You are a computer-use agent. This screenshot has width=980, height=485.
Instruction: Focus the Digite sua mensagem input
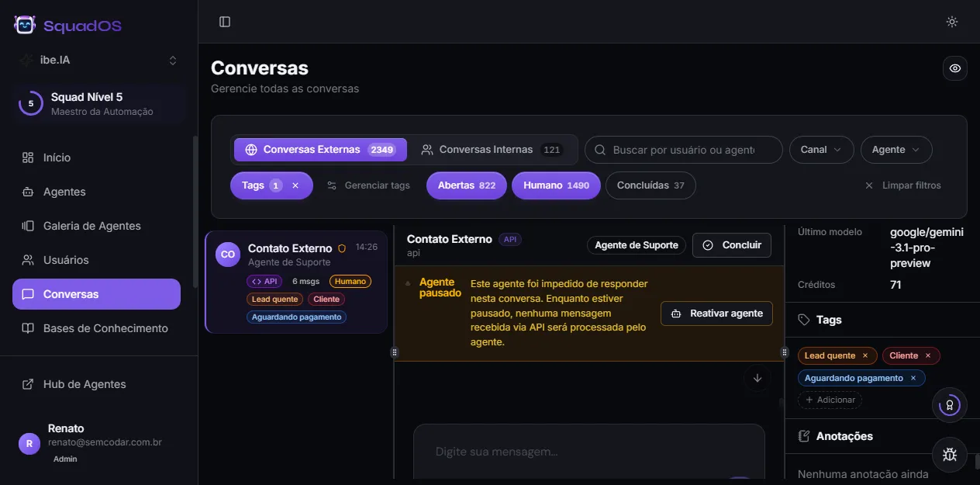[x=589, y=452]
